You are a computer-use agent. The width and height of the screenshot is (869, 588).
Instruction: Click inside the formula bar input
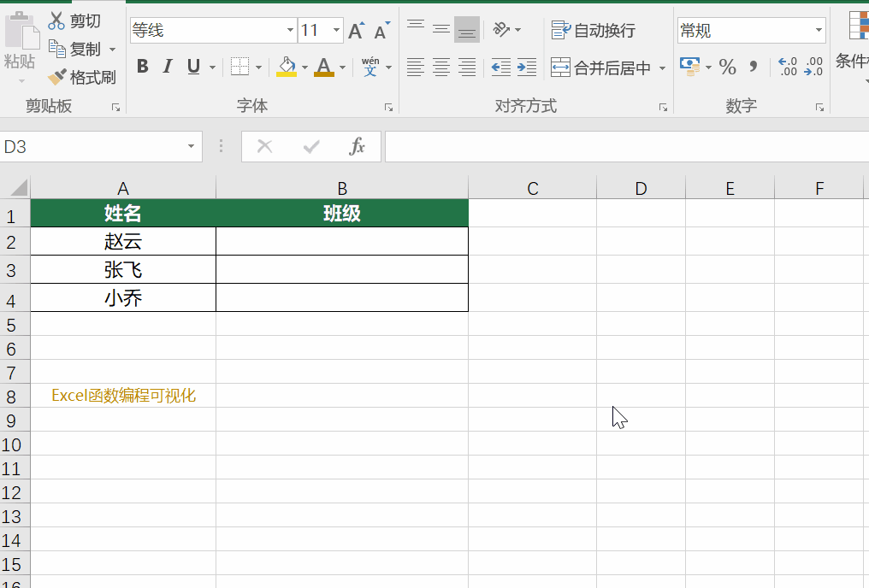pos(627,147)
